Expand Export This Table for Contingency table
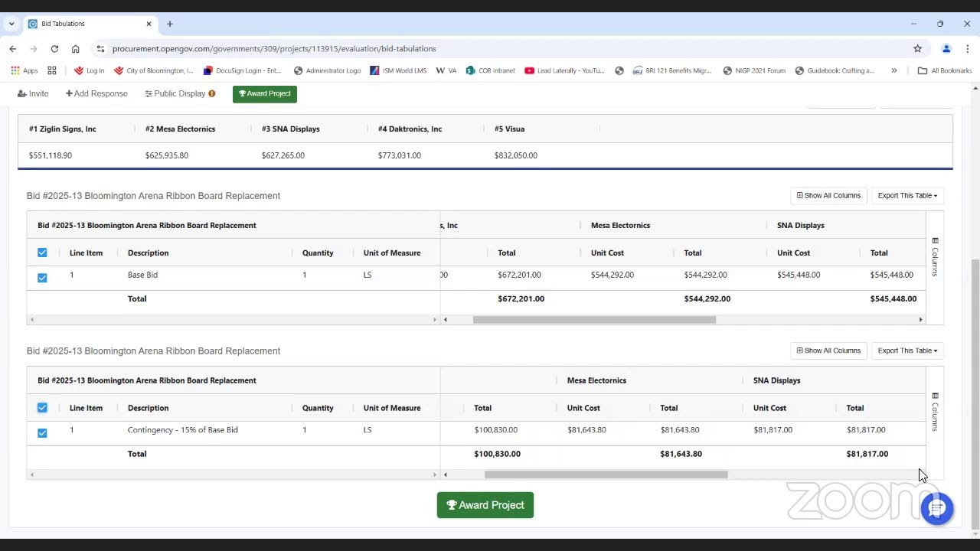 click(x=907, y=351)
